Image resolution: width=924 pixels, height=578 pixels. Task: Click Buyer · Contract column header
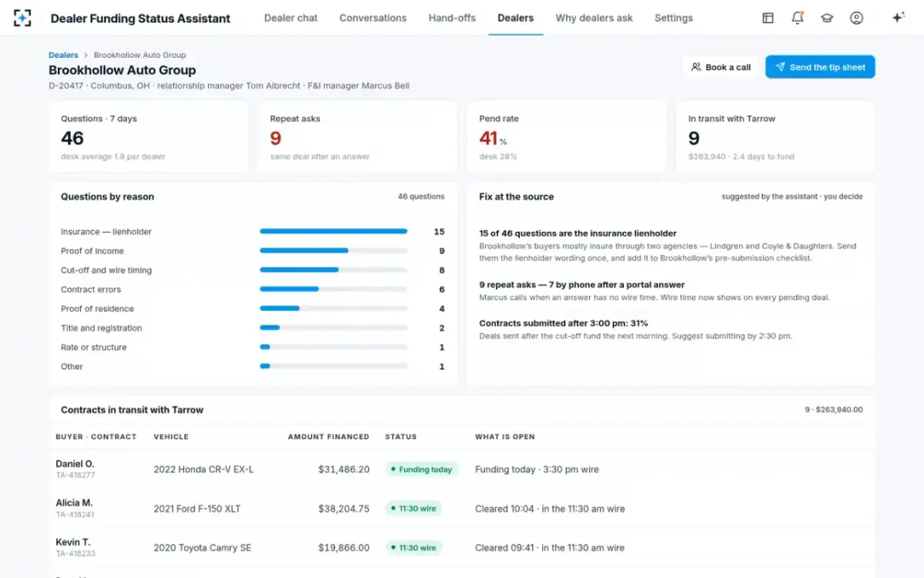click(96, 437)
